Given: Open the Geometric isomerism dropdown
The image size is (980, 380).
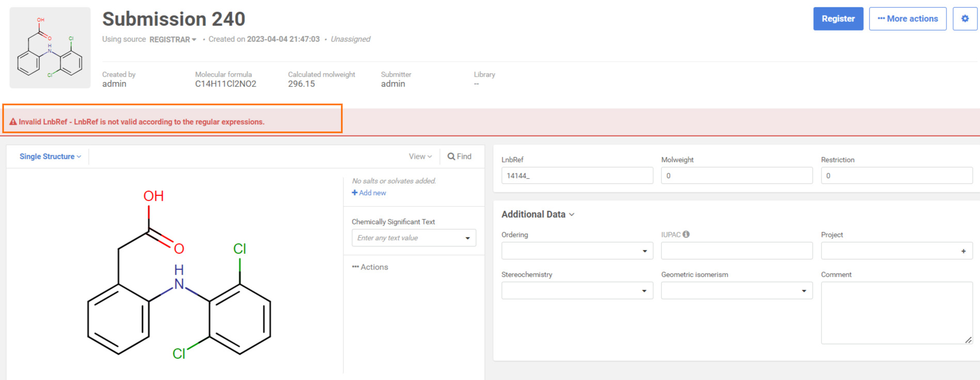Looking at the screenshot, I should point(736,291).
